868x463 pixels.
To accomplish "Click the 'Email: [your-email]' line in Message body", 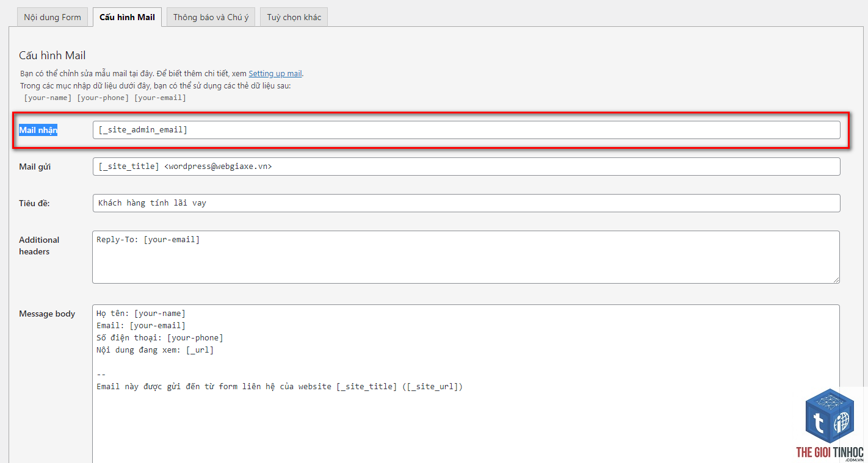I will (141, 326).
